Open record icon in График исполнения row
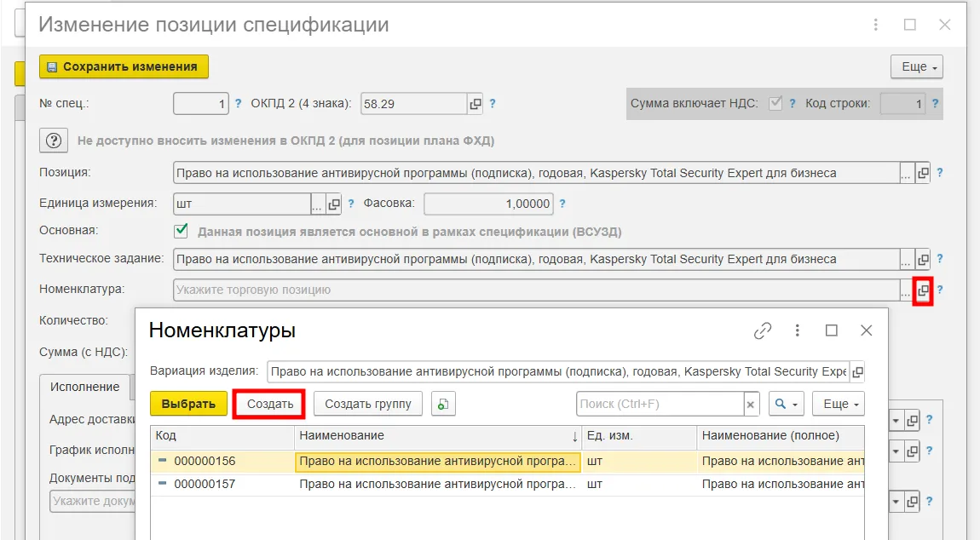The height and width of the screenshot is (540, 980). tap(912, 451)
